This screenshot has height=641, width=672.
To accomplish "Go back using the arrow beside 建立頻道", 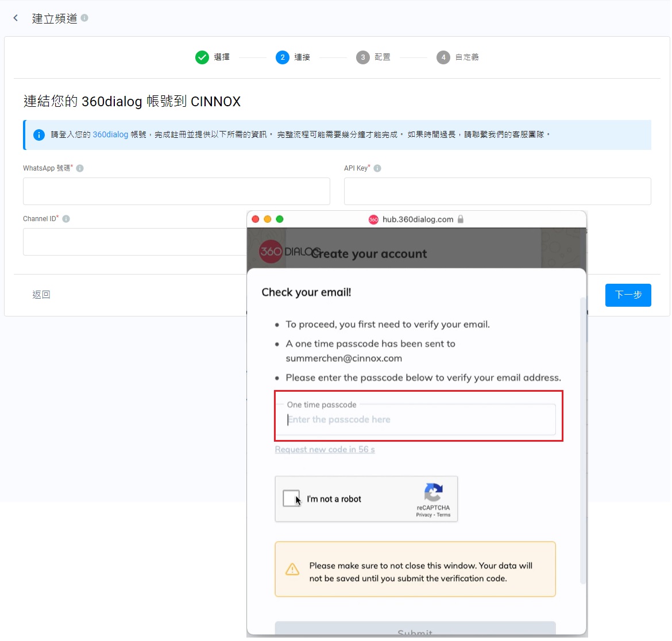I will [16, 18].
